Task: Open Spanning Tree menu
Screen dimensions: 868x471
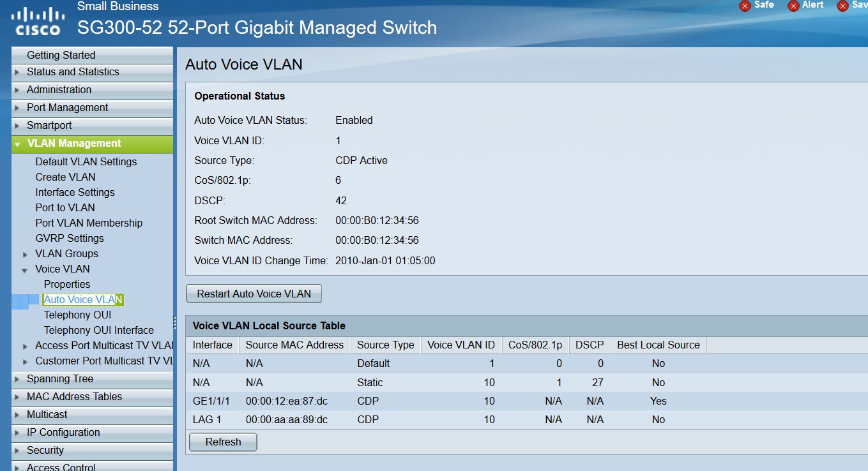Action: click(60, 378)
